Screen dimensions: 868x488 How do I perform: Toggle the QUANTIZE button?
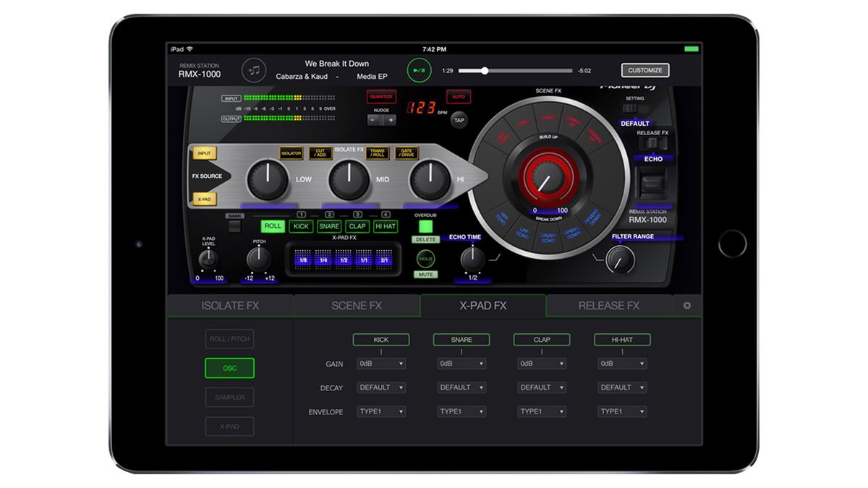coord(381,97)
